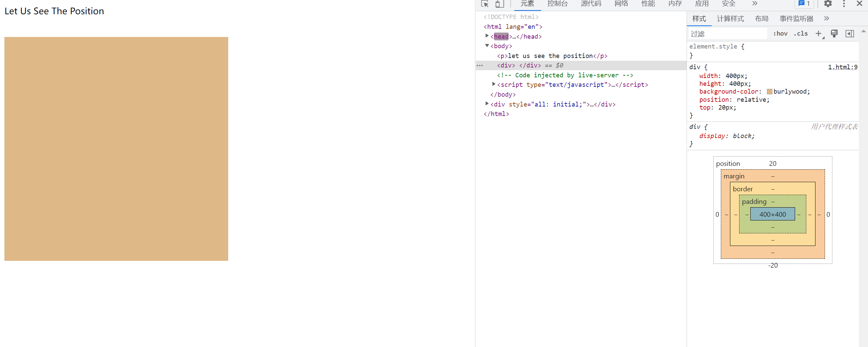Image resolution: width=868 pixels, height=347 pixels.
Task: Collapse the body element node
Action: (x=487, y=46)
